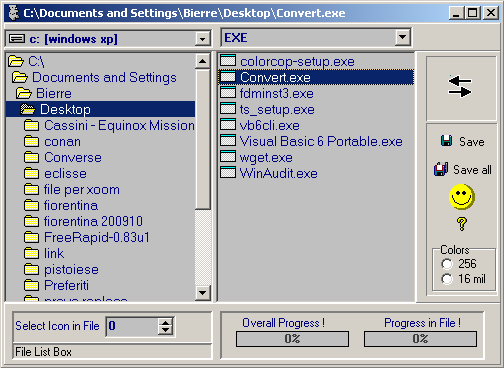Click the application icon in title bar

click(14, 13)
